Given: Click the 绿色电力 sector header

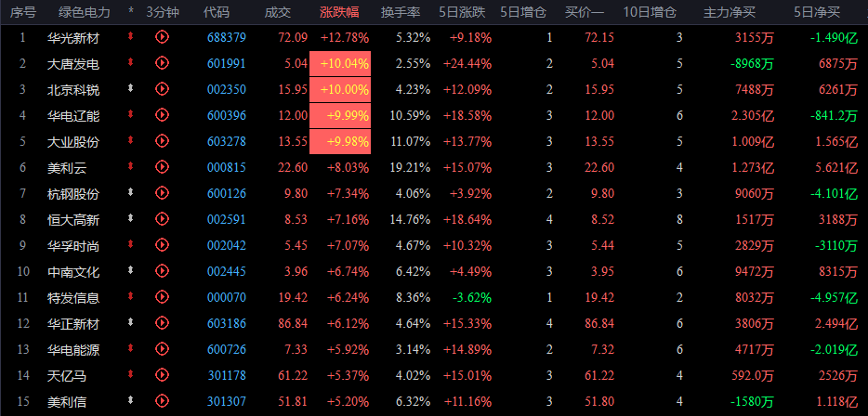Looking at the screenshot, I should click(85, 12).
